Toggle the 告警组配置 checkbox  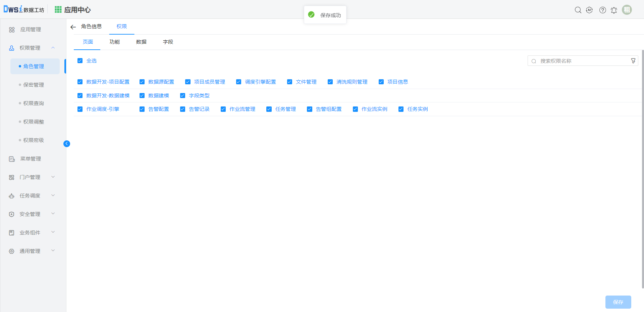[x=310, y=109]
